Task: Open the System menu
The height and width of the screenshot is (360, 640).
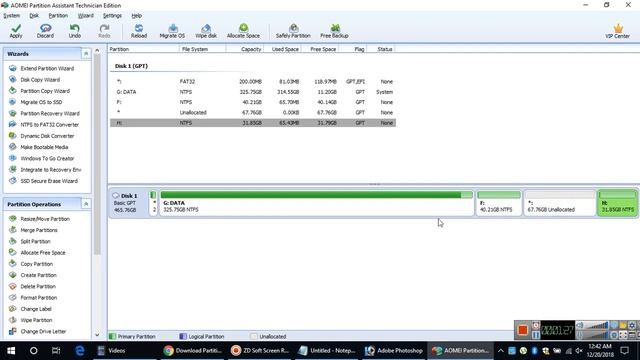Action: pos(11,16)
